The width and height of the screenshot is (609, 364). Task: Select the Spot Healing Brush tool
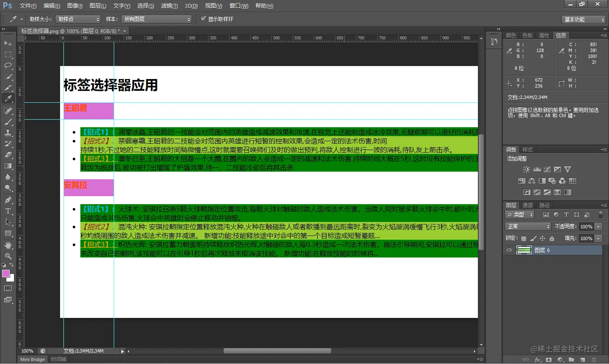tap(8, 111)
